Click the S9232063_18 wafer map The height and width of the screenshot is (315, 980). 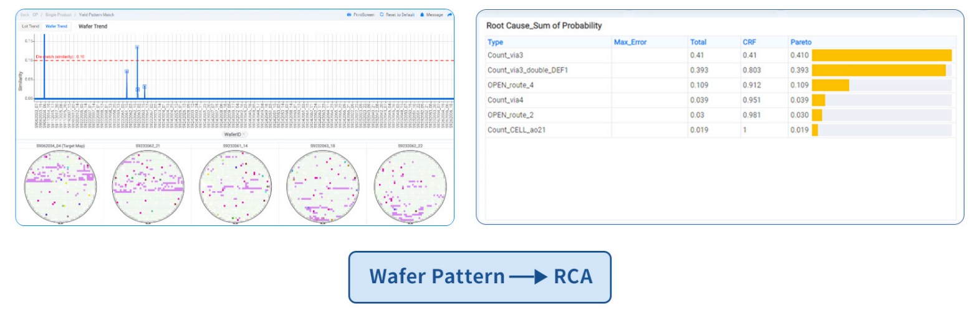tap(322, 186)
